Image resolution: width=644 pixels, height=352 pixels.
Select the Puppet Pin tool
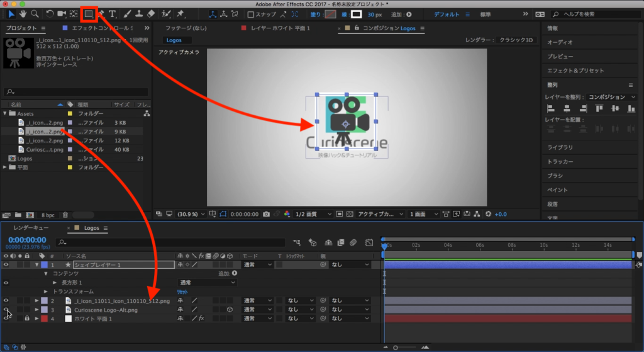181,14
